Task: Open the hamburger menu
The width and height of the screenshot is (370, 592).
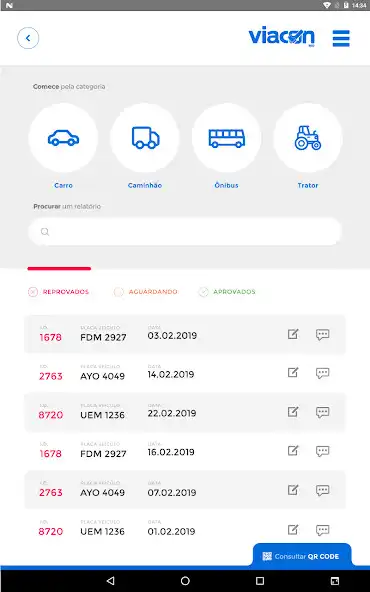Action: 341,38
